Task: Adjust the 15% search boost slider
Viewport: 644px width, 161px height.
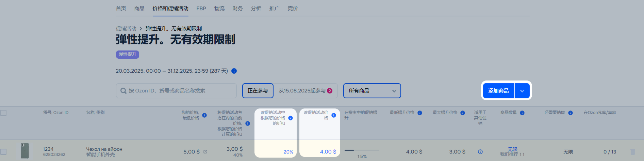Action: 362,150
